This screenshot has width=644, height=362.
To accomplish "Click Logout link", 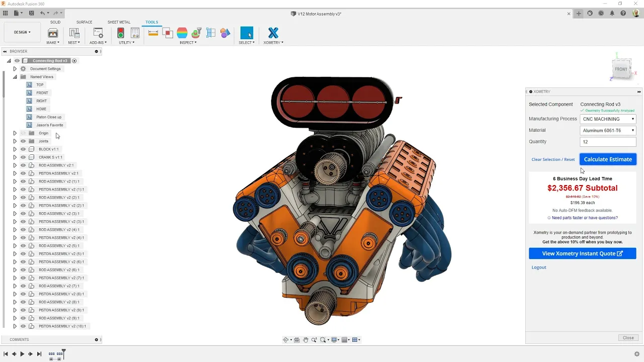I will (539, 267).
